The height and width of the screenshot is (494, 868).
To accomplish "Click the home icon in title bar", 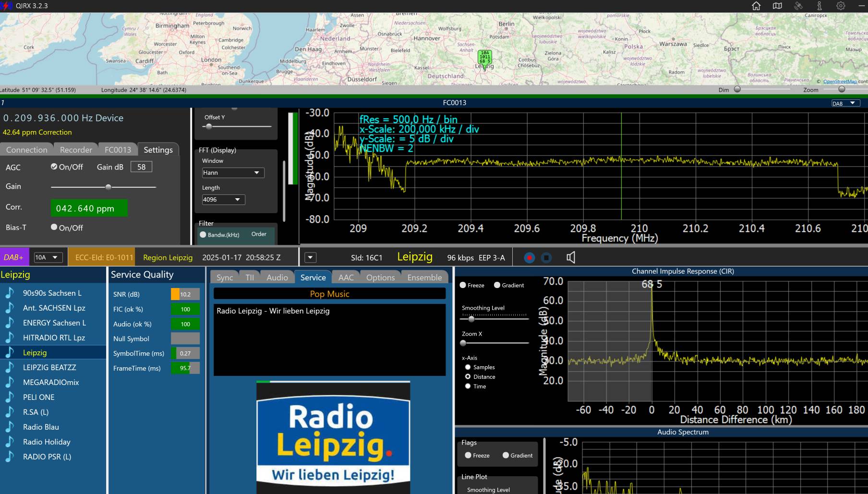I will click(x=756, y=6).
